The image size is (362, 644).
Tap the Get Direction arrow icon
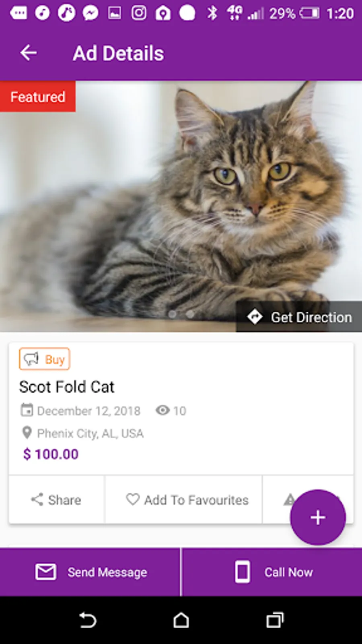[255, 317]
